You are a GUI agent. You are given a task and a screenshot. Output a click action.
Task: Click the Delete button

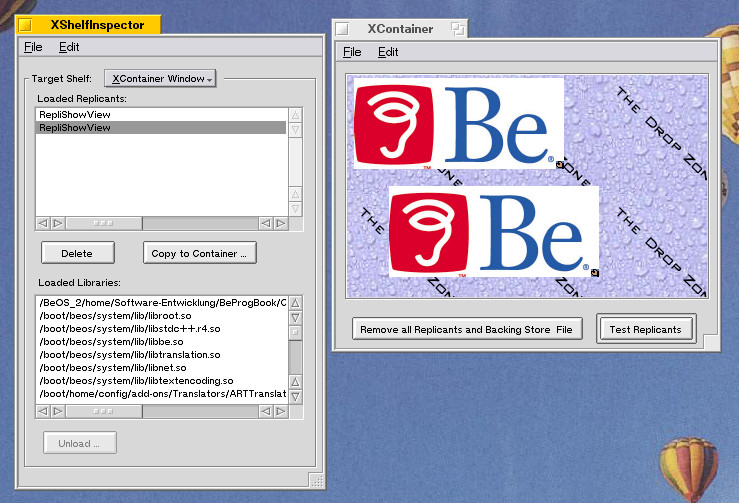[78, 253]
